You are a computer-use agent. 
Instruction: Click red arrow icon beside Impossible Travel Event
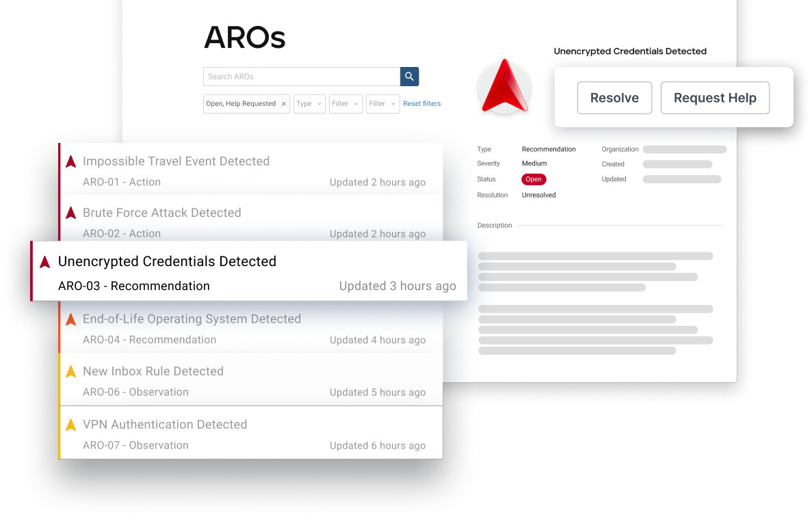70,162
